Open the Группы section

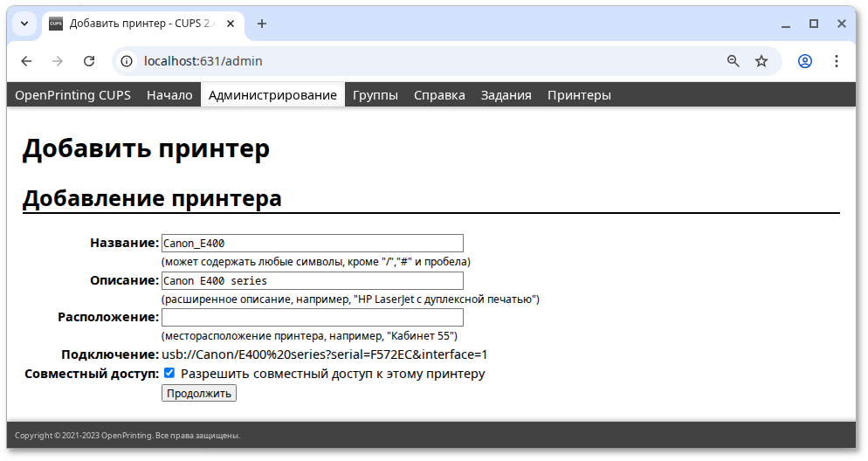click(375, 95)
